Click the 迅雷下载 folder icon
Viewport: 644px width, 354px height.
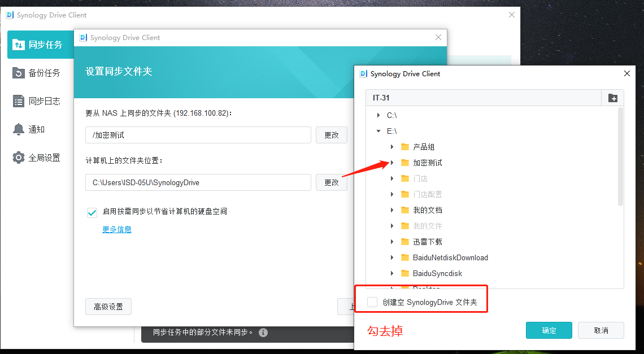(x=405, y=242)
